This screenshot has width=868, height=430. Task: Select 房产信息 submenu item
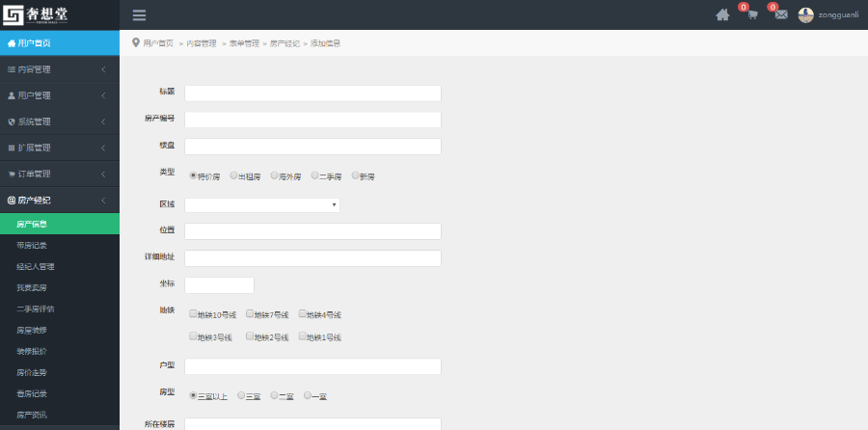60,224
